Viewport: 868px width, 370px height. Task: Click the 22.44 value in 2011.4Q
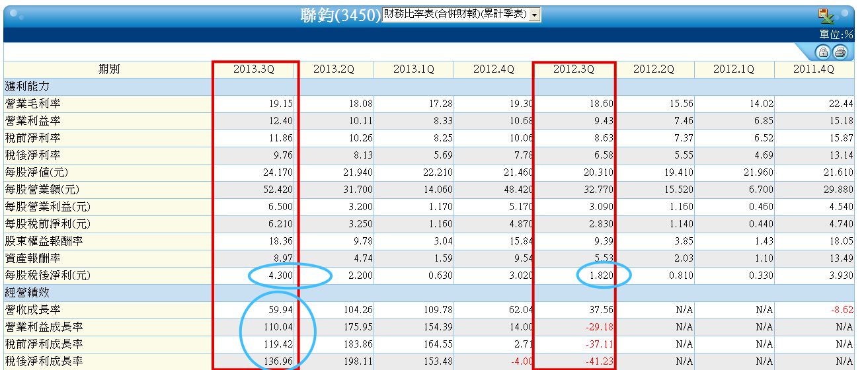(841, 104)
